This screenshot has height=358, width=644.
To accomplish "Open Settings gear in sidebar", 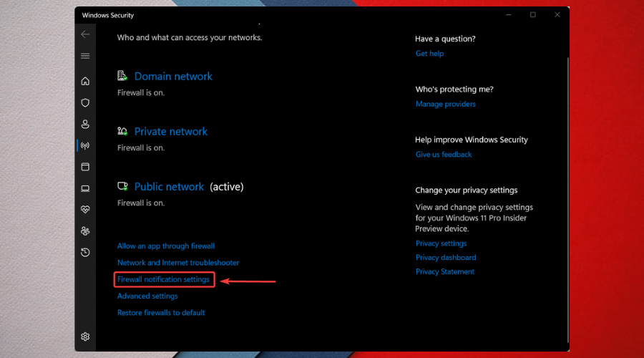I will [85, 337].
